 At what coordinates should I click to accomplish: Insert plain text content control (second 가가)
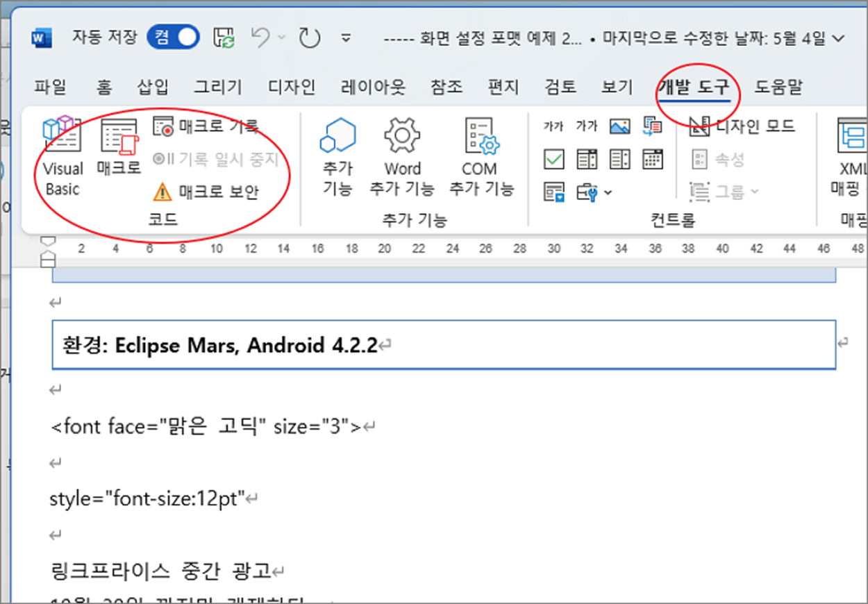point(587,126)
